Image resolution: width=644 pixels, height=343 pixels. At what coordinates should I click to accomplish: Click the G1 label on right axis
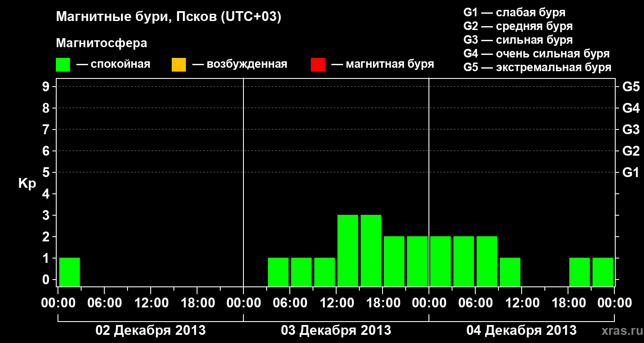[x=631, y=172]
